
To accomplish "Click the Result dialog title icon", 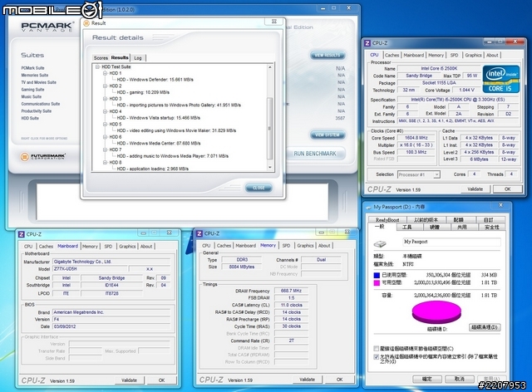I will [86, 23].
